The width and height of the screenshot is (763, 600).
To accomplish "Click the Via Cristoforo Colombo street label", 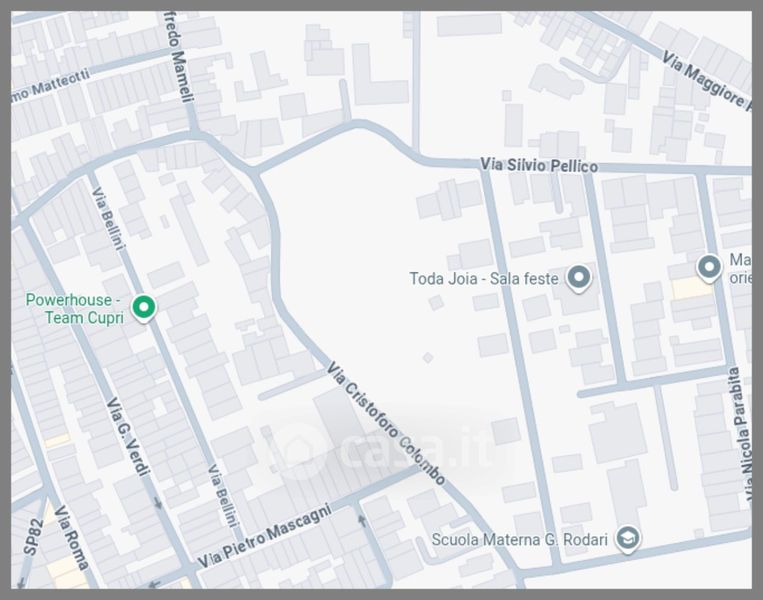I will coord(385,424).
